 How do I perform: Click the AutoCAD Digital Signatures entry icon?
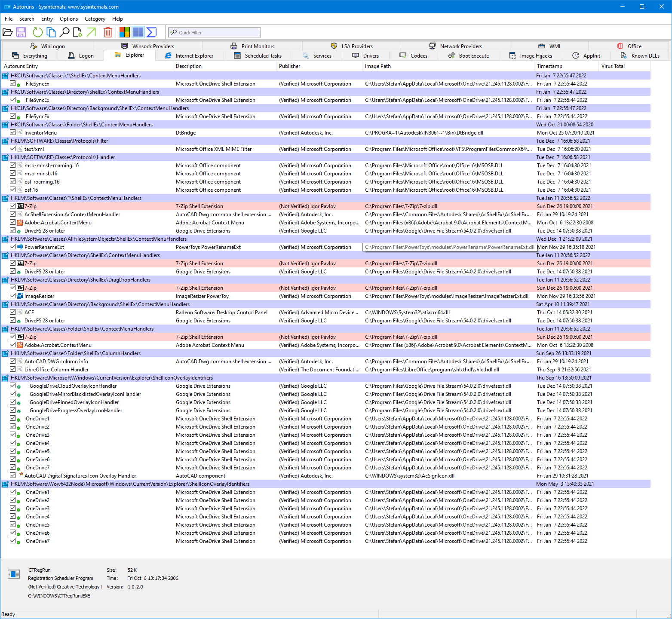click(21, 475)
